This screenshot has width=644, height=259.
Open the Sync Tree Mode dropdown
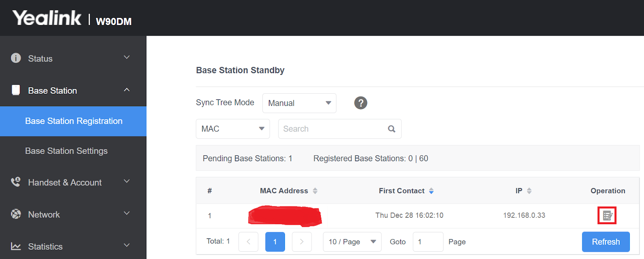[x=299, y=103]
